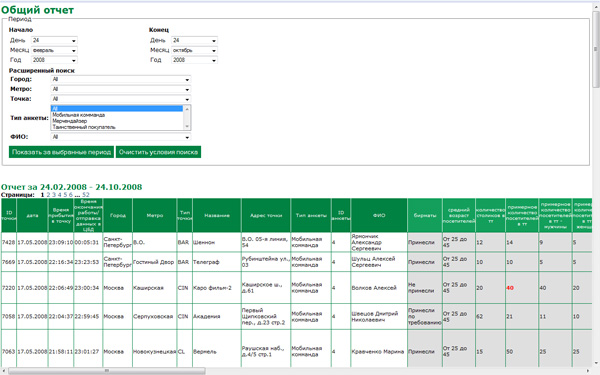Open the end year dropdown
This screenshot has height=375, width=600.
[194, 60]
